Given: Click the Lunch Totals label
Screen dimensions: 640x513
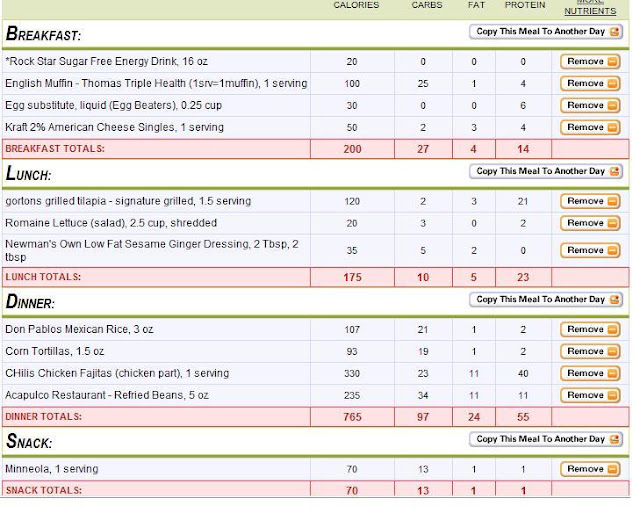Looking at the screenshot, I should point(43,277).
